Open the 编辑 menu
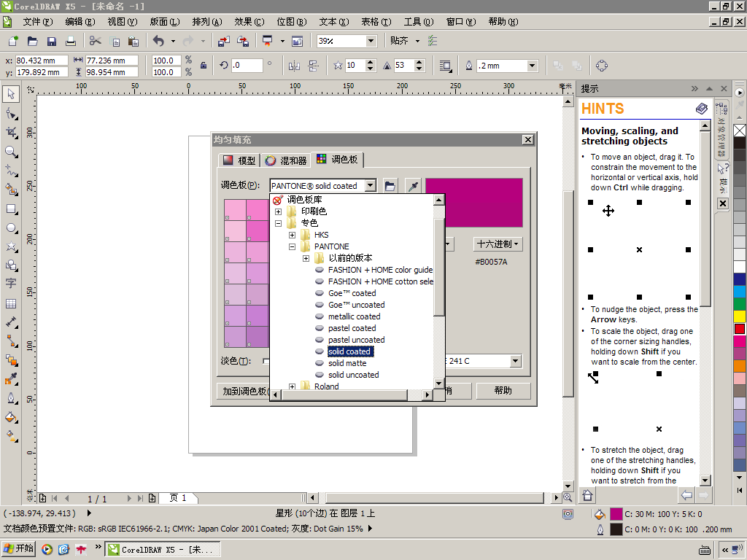The image size is (747, 560). pyautogui.click(x=80, y=22)
